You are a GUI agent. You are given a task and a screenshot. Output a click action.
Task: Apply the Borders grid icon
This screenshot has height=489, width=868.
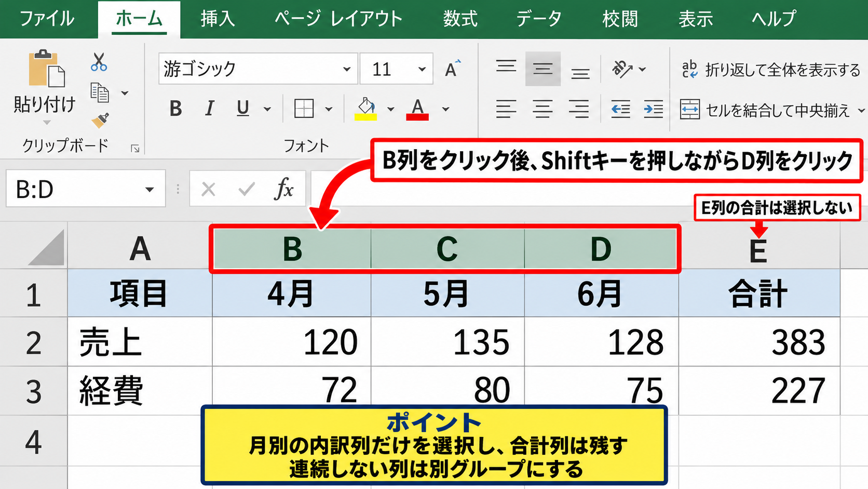[x=304, y=109]
